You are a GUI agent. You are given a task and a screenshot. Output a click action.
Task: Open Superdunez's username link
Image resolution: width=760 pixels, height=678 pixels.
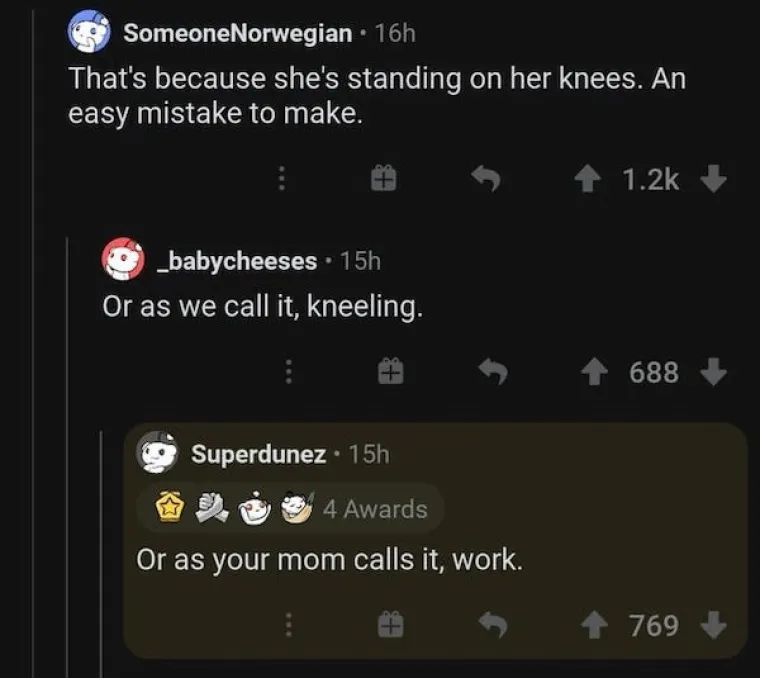click(258, 454)
